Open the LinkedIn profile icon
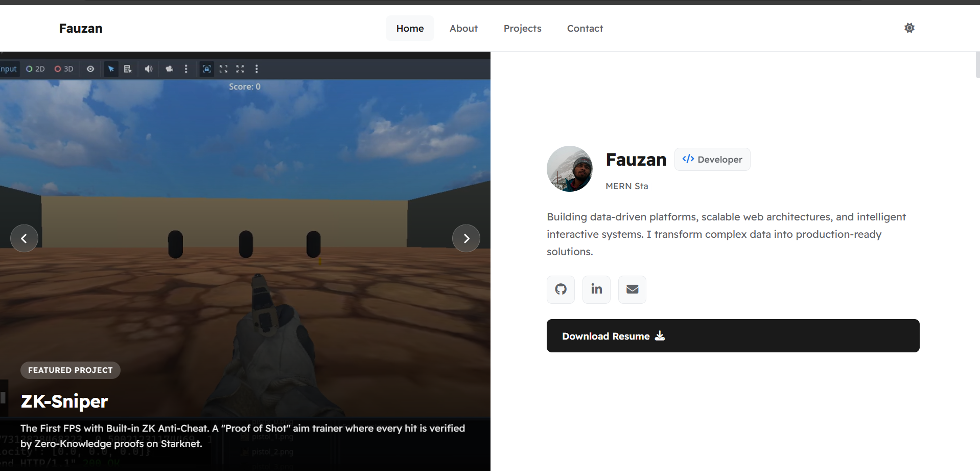The width and height of the screenshot is (980, 471). coord(596,289)
